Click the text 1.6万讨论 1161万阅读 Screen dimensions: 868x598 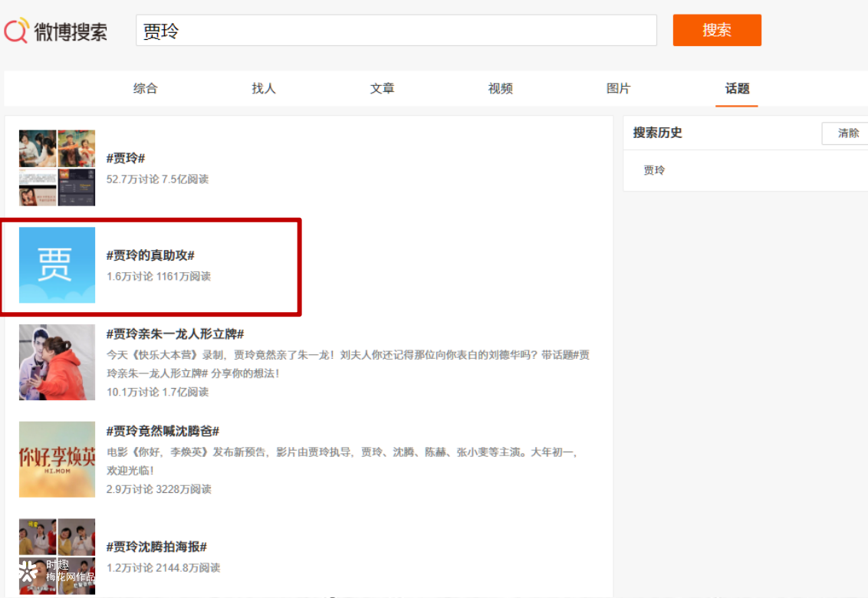click(x=158, y=276)
